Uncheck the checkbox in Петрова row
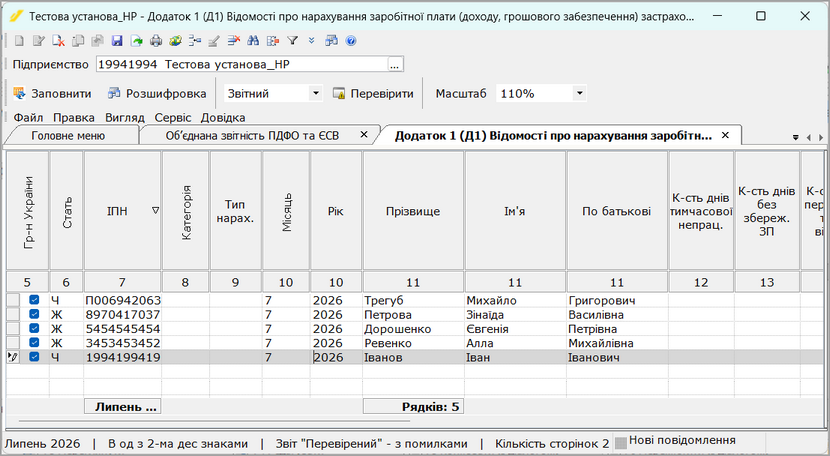Viewport: 830px width, 456px height. pos(34,315)
